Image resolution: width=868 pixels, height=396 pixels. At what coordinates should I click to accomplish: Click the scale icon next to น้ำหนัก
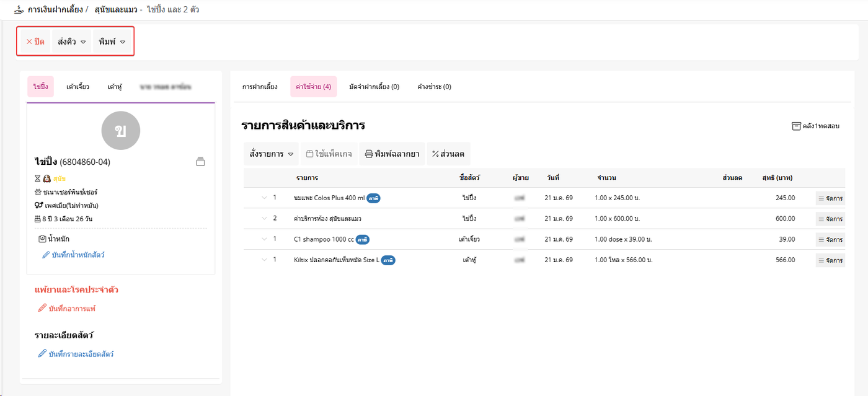(x=42, y=239)
